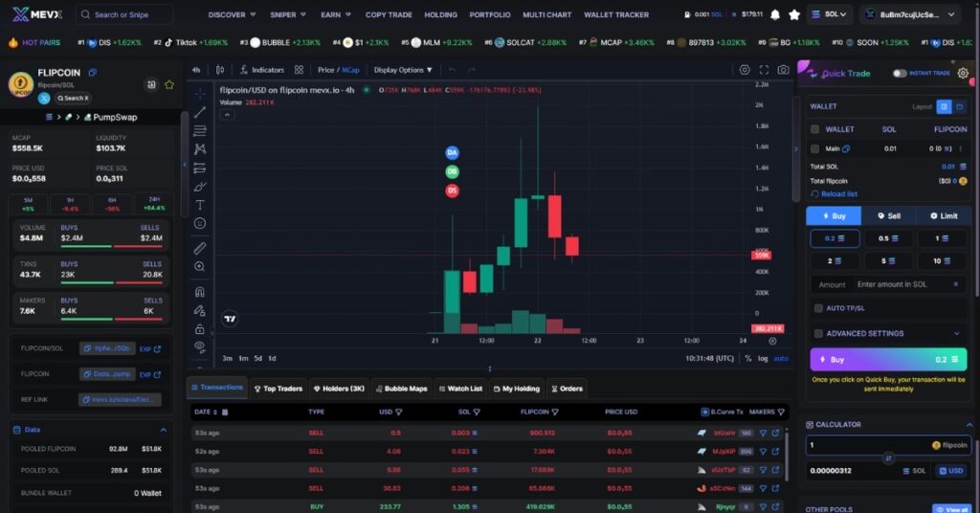Open the wallet account 8uBm7cujUcSe dropdown
980x513 pixels.
pos(909,14)
